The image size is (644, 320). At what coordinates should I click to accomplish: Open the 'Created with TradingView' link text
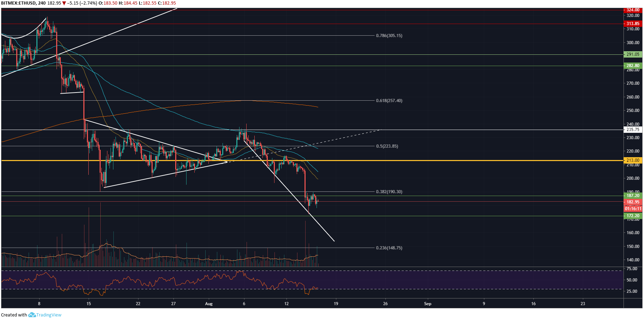[x=31, y=315]
